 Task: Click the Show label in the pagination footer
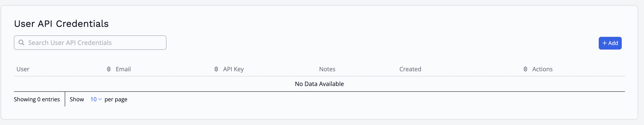(x=77, y=100)
